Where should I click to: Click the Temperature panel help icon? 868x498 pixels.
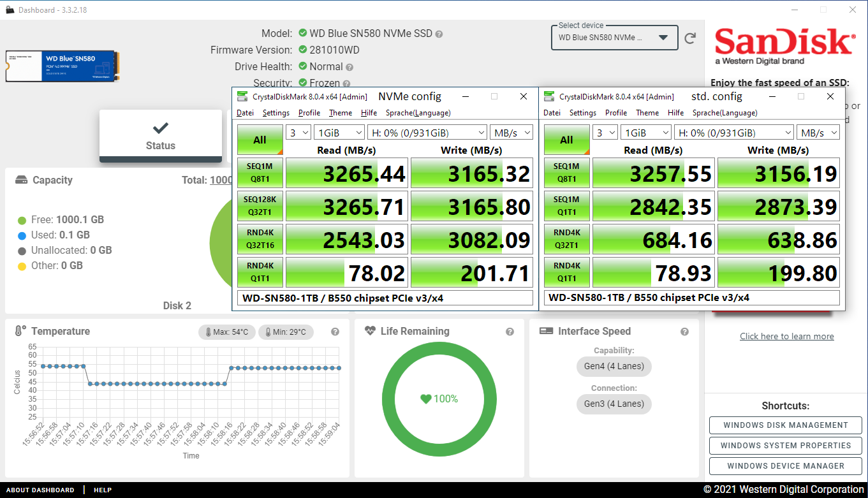point(335,332)
